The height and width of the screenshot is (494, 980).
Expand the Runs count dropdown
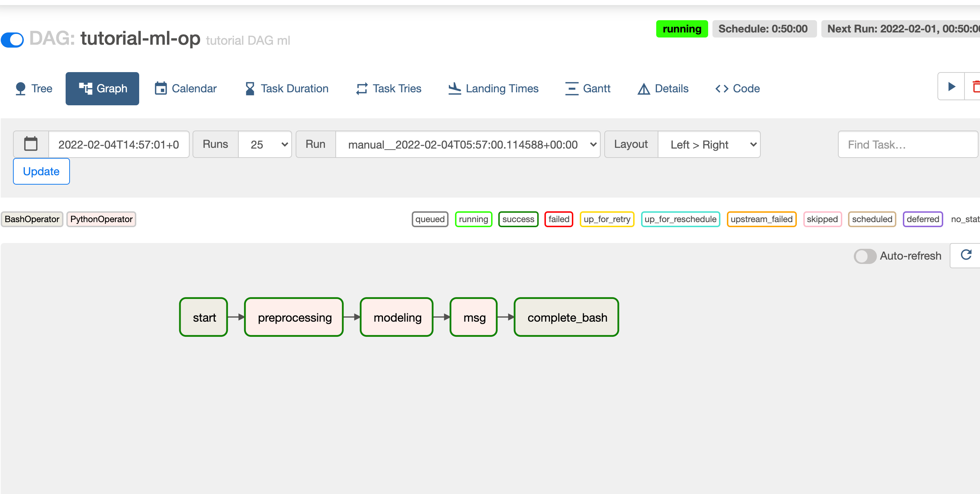(x=265, y=145)
